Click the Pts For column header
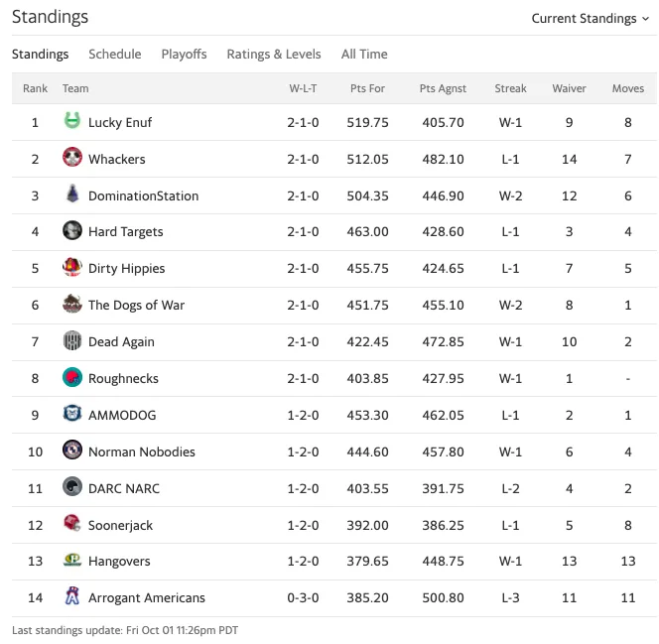The width and height of the screenshot is (659, 644). click(368, 88)
